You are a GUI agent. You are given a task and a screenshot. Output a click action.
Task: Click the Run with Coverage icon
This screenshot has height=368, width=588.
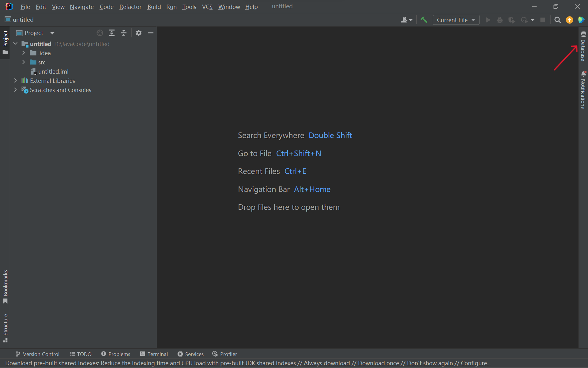pos(512,20)
